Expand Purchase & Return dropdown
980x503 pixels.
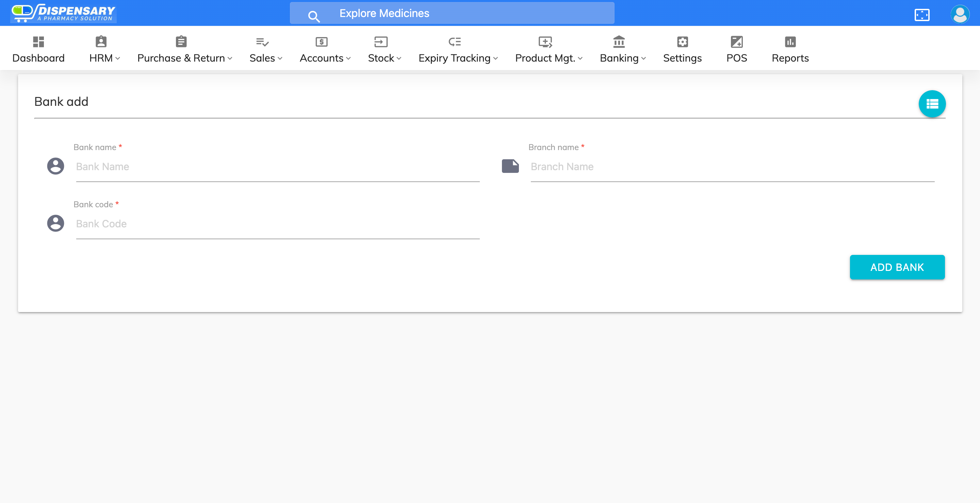[x=184, y=58]
